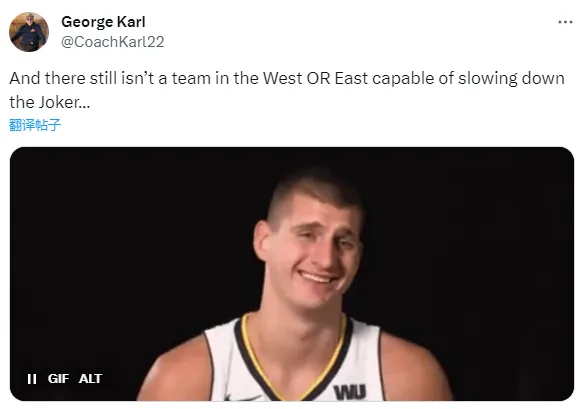Open the @CoachKarl22 handle link
Viewport: 586px width, 409px height.
click(x=112, y=42)
